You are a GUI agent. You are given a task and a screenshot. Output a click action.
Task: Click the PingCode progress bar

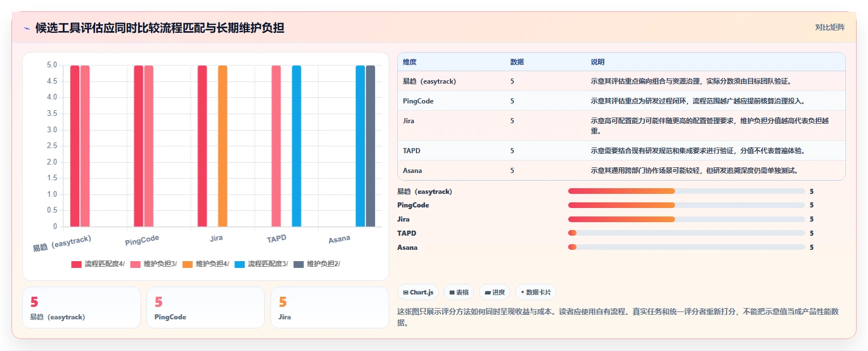click(686, 205)
